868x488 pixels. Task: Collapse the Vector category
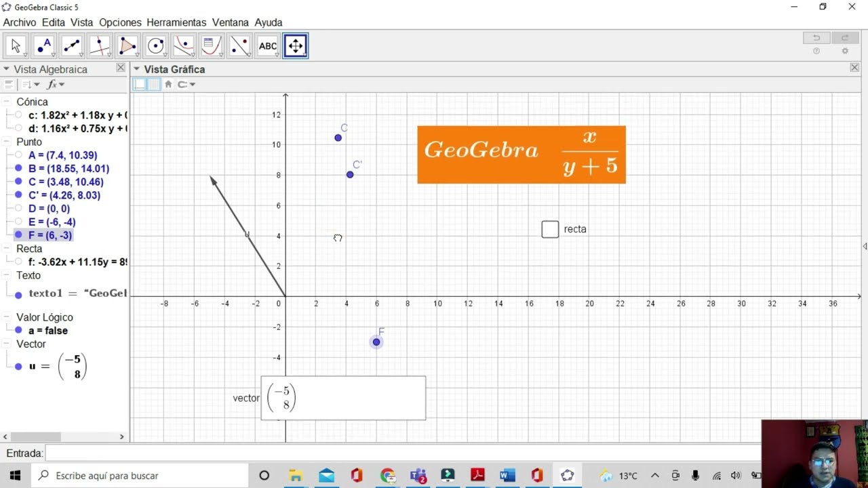click(7, 344)
